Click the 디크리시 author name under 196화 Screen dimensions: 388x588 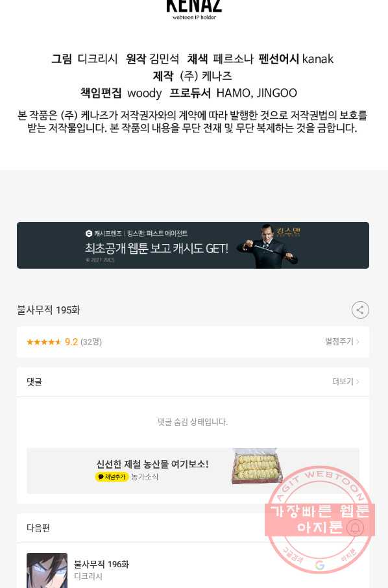[x=88, y=576]
